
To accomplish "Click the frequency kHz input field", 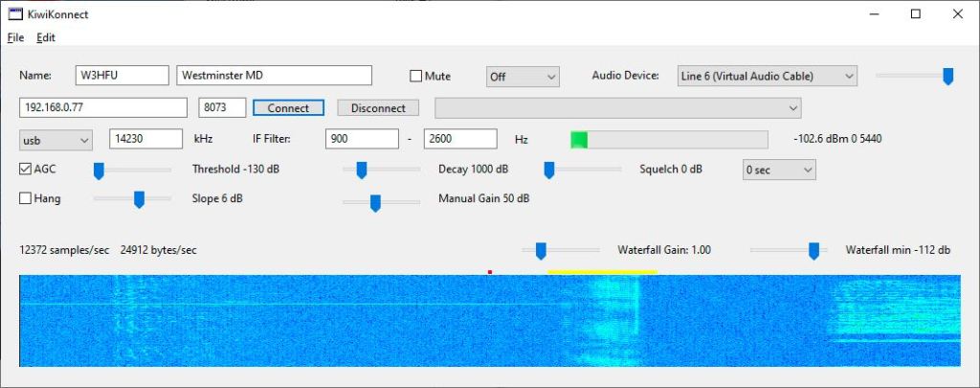I will (145, 140).
